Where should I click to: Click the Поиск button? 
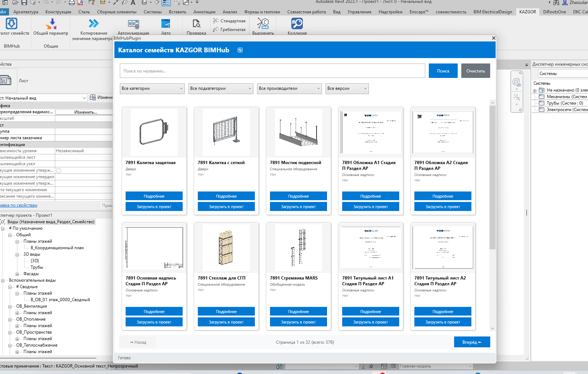[443, 71]
